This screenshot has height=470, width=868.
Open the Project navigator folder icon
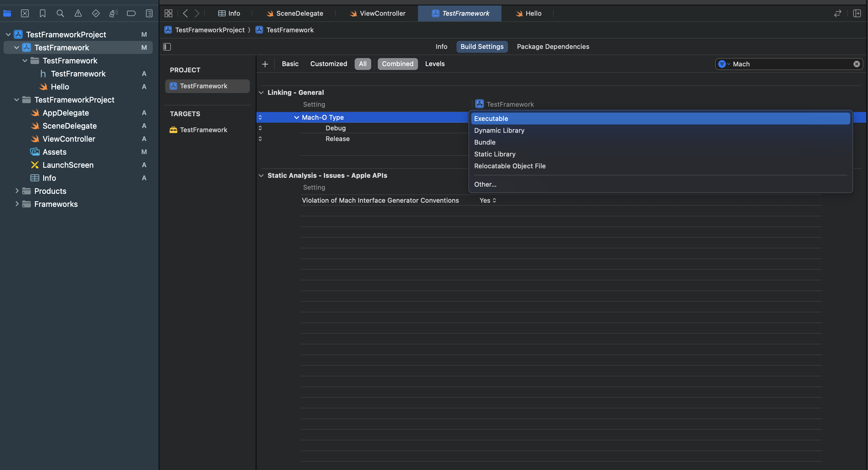point(7,14)
